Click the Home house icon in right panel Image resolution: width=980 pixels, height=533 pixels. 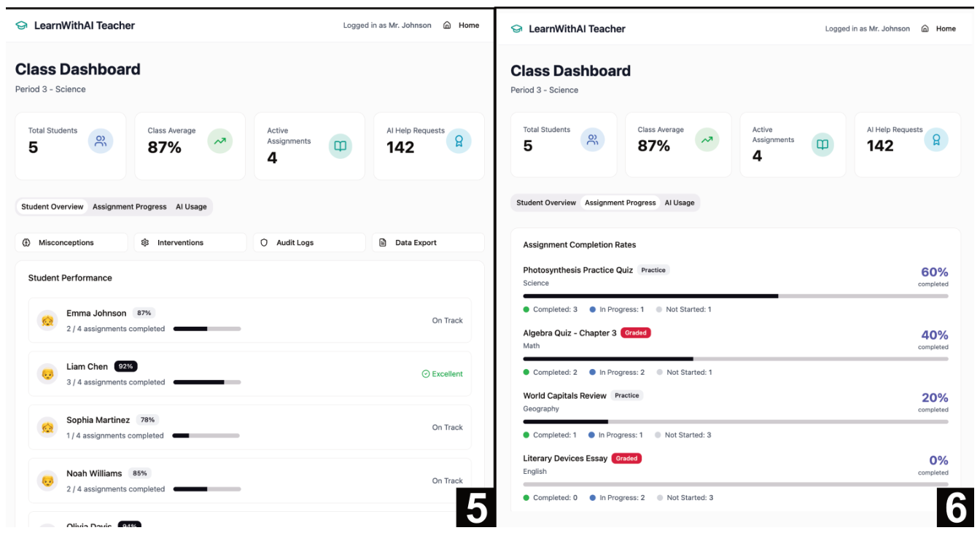click(925, 29)
